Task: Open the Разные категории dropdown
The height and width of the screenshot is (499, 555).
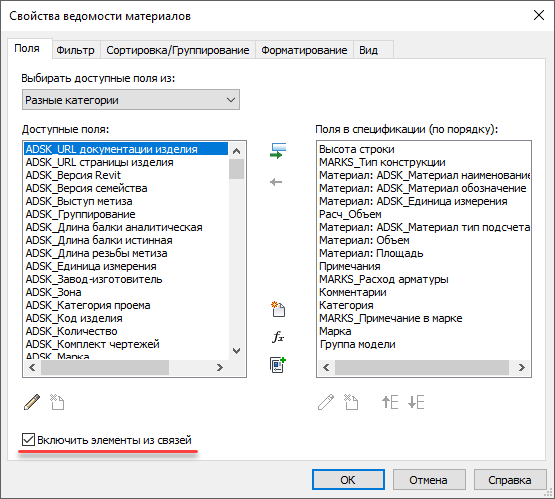Action: (x=131, y=100)
